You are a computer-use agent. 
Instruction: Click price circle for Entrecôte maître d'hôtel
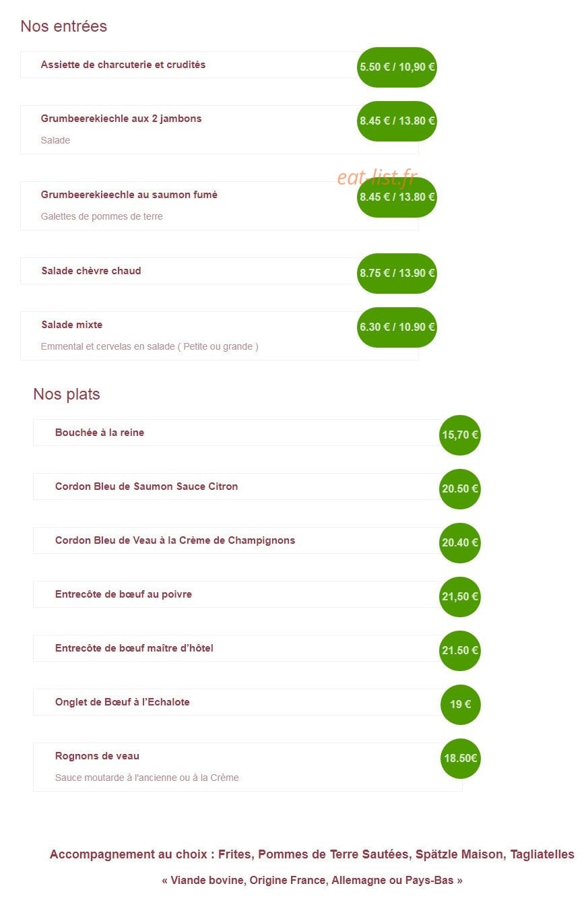pyautogui.click(x=460, y=651)
